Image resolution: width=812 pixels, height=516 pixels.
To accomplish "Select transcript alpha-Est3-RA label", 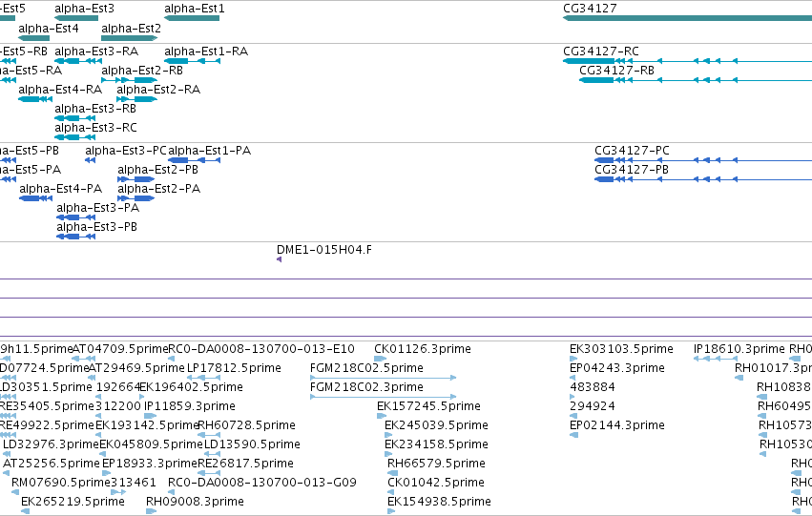I will click(x=96, y=52).
